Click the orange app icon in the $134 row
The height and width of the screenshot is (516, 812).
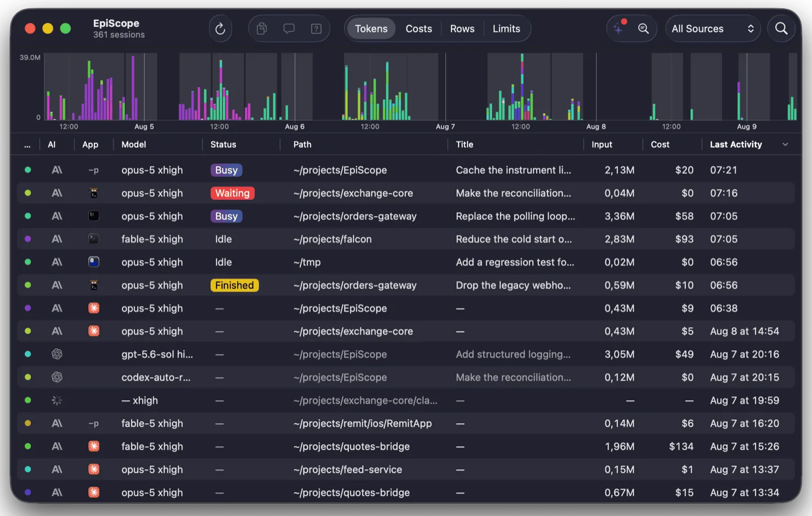pyautogui.click(x=94, y=447)
